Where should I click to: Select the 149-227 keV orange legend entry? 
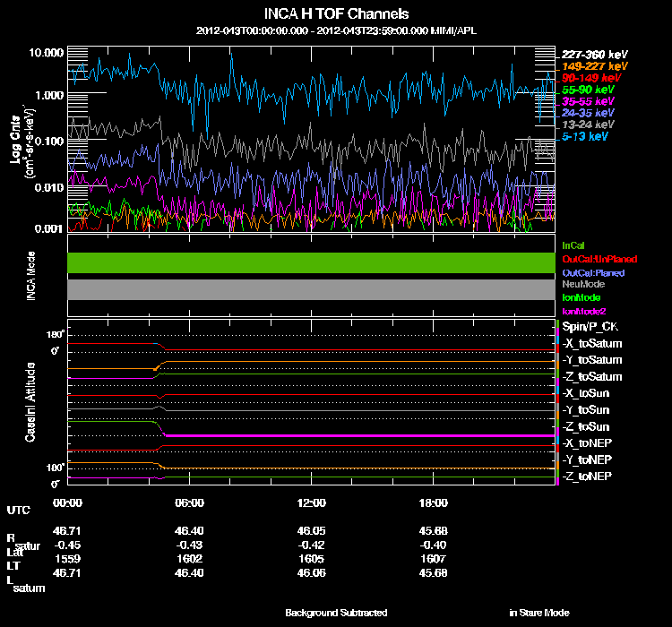(x=594, y=66)
